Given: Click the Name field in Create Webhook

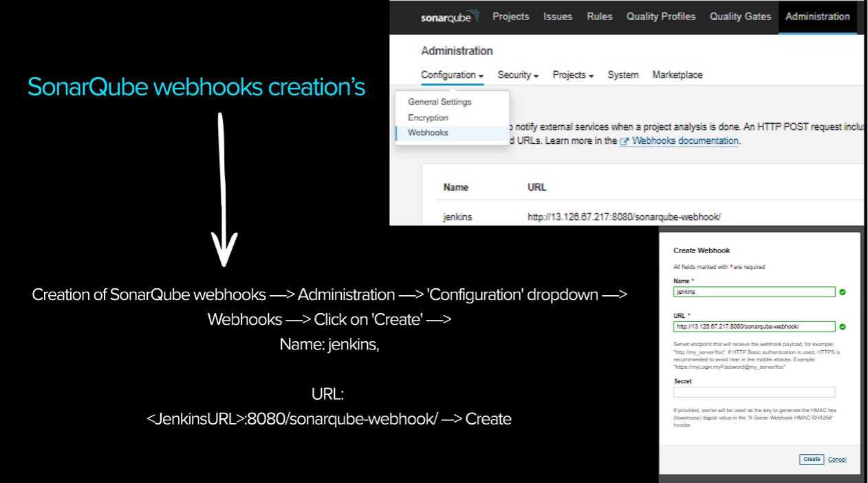Looking at the screenshot, I should click(755, 292).
